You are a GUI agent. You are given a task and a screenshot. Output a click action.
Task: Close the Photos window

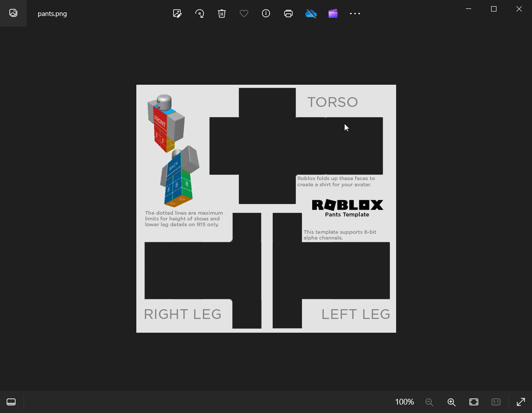519,9
